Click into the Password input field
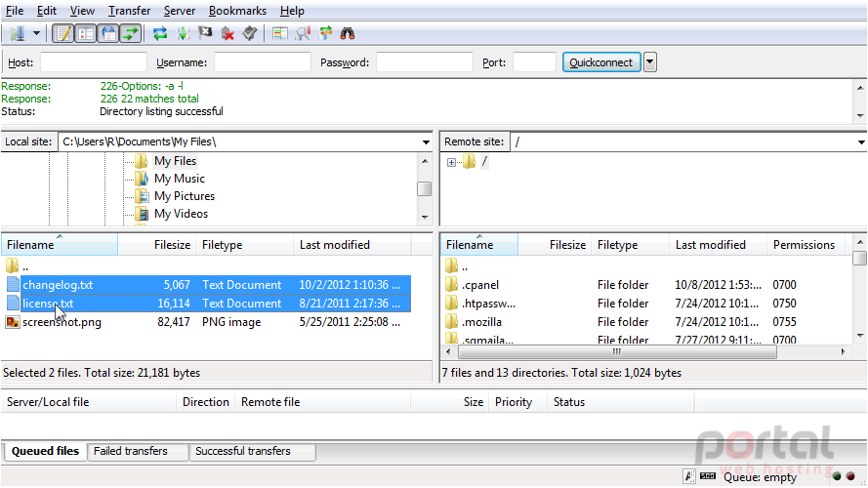Viewport: 868px width, 488px height. [x=425, y=62]
